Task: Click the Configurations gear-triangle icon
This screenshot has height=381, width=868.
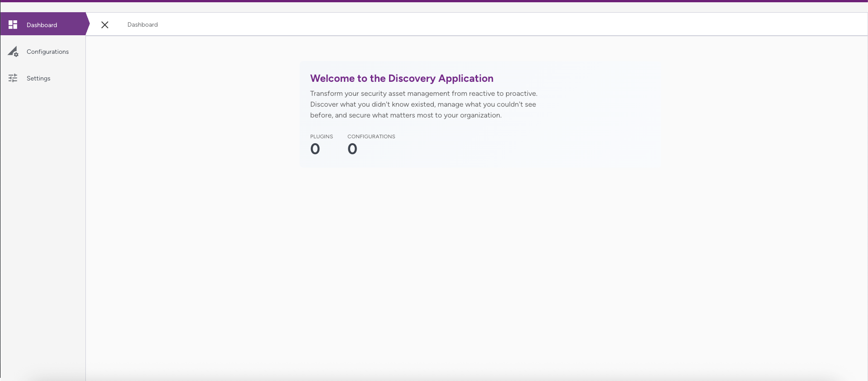Action: tap(13, 52)
